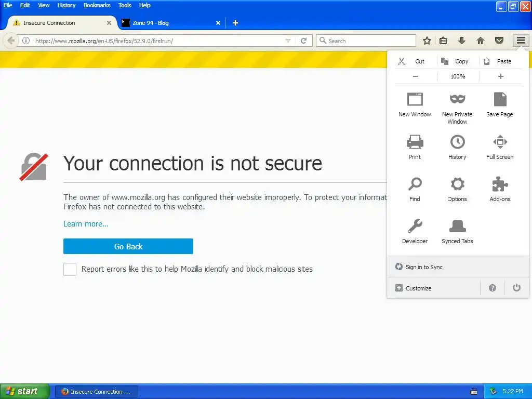The height and width of the screenshot is (399, 532).
Task: Click the Learn more… link
Action: pyautogui.click(x=86, y=224)
